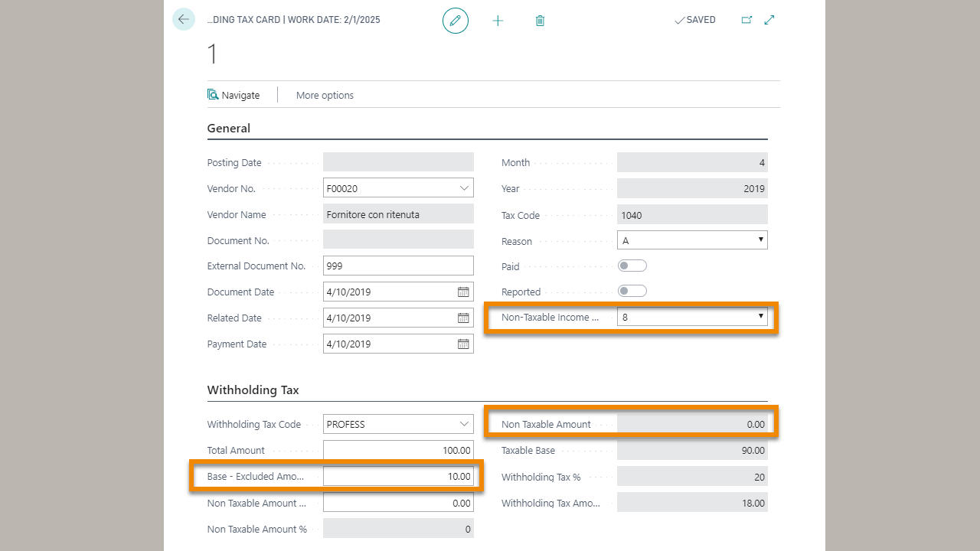Click the Total Amount field
Viewport: 980px width, 551px height.
398,451
